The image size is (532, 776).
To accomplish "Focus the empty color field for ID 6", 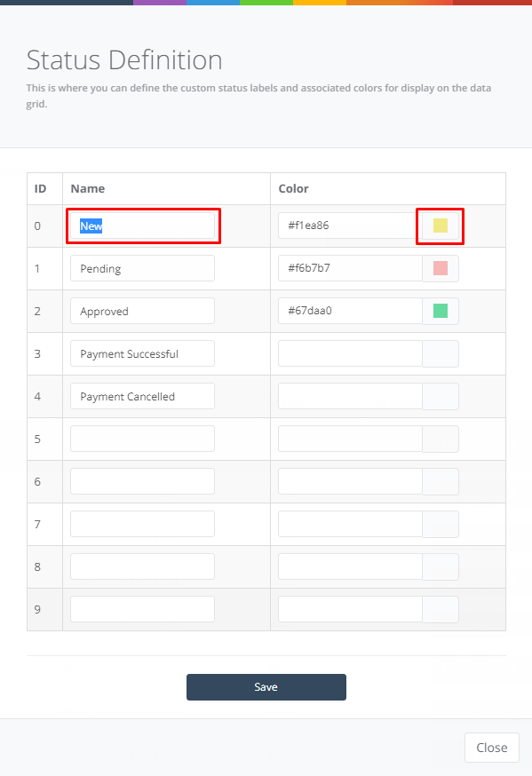I will tap(351, 481).
